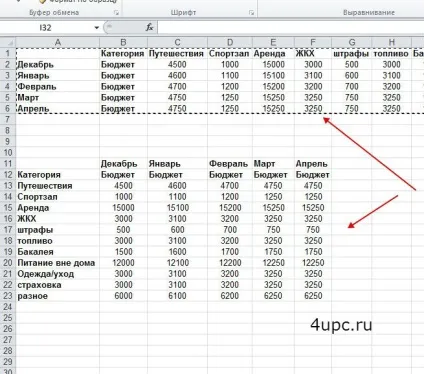The width and height of the screenshot is (424, 374).
Task: Click the select-all corner of the sheet
Action: [8, 42]
